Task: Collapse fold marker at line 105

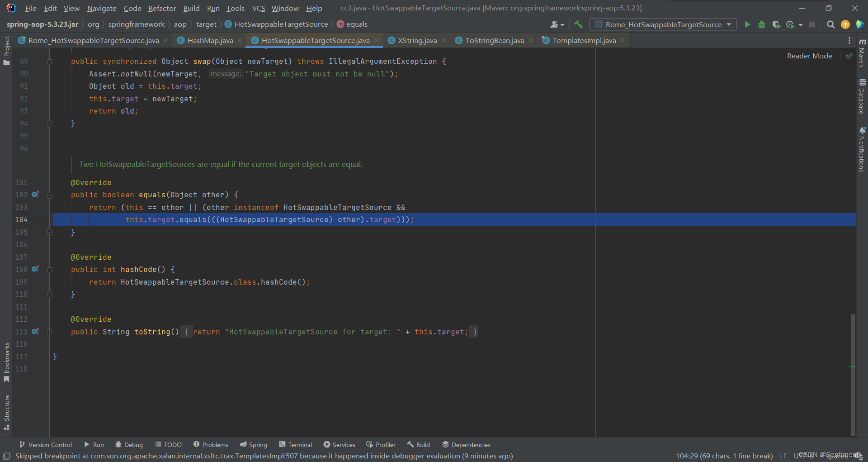Action: tap(50, 232)
